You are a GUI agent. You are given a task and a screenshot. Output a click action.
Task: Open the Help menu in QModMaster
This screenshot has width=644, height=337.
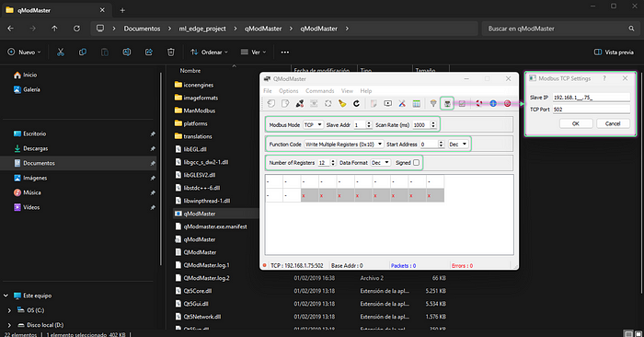click(366, 91)
